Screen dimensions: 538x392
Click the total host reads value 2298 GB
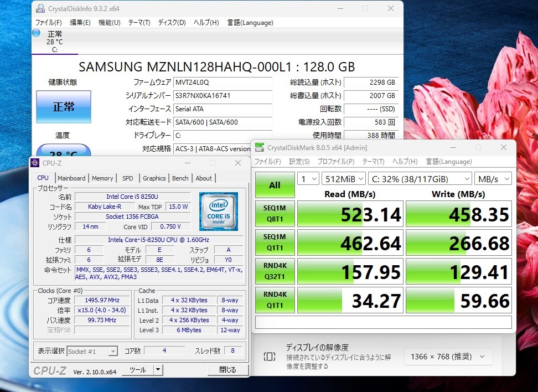click(x=371, y=82)
